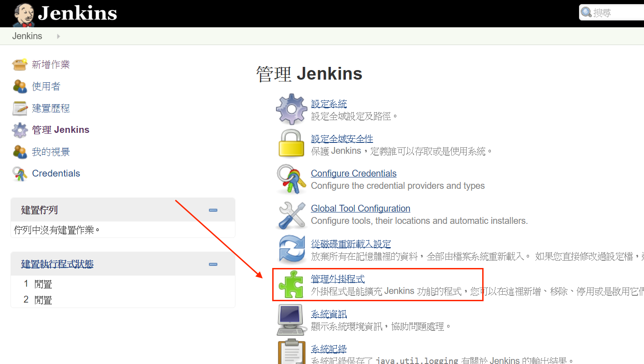The height and width of the screenshot is (364, 644).
Task: Click the 管理 Jenkins page heading
Action: click(x=309, y=74)
